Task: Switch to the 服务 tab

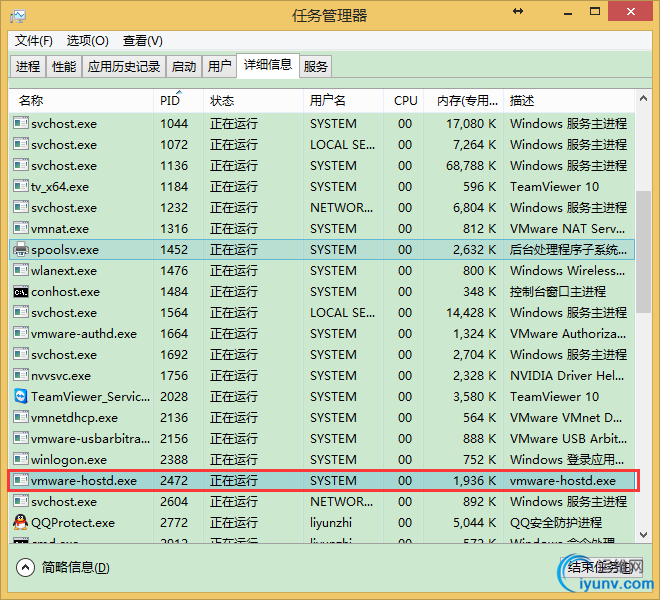Action: [x=316, y=67]
